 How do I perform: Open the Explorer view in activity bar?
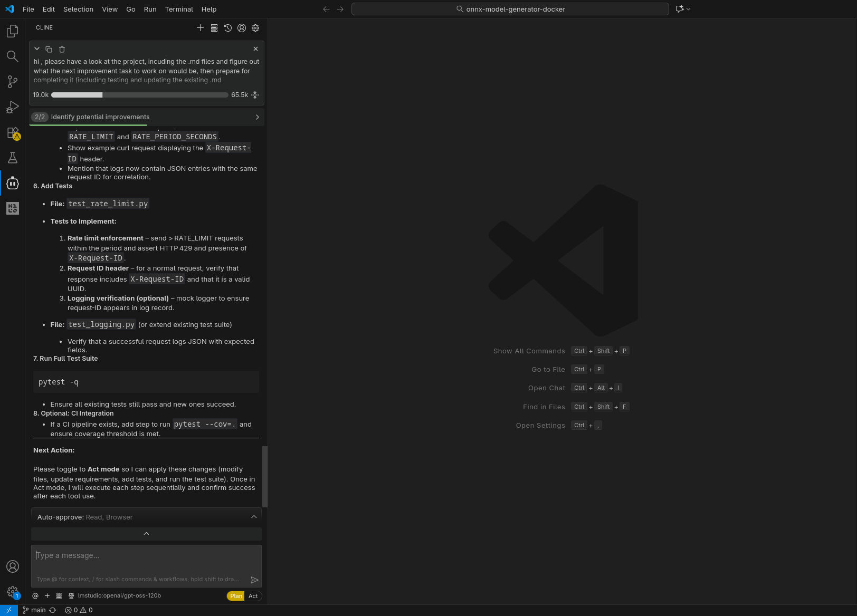12,31
